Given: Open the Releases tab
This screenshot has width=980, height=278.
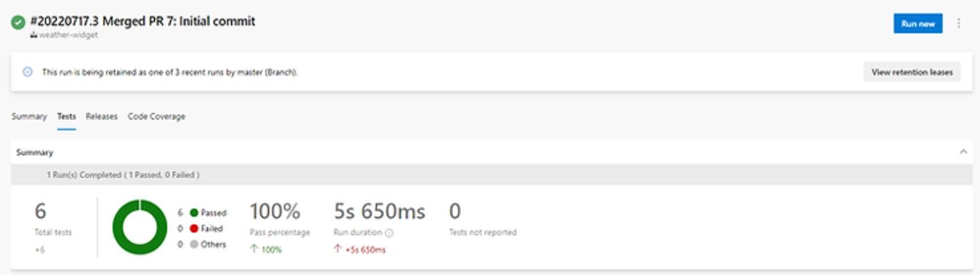Looking at the screenshot, I should coord(102,116).
